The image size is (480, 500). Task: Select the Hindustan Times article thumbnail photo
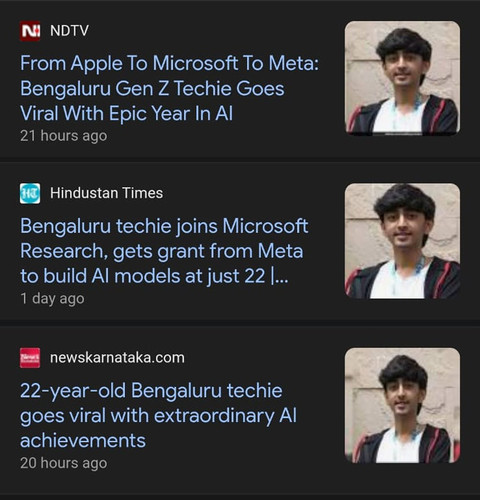402,241
